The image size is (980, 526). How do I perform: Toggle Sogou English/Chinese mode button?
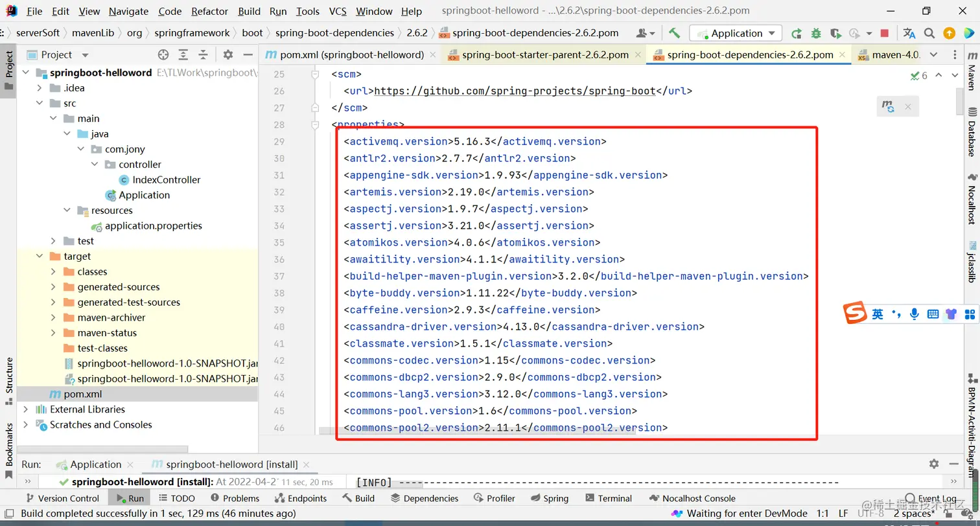tap(877, 314)
